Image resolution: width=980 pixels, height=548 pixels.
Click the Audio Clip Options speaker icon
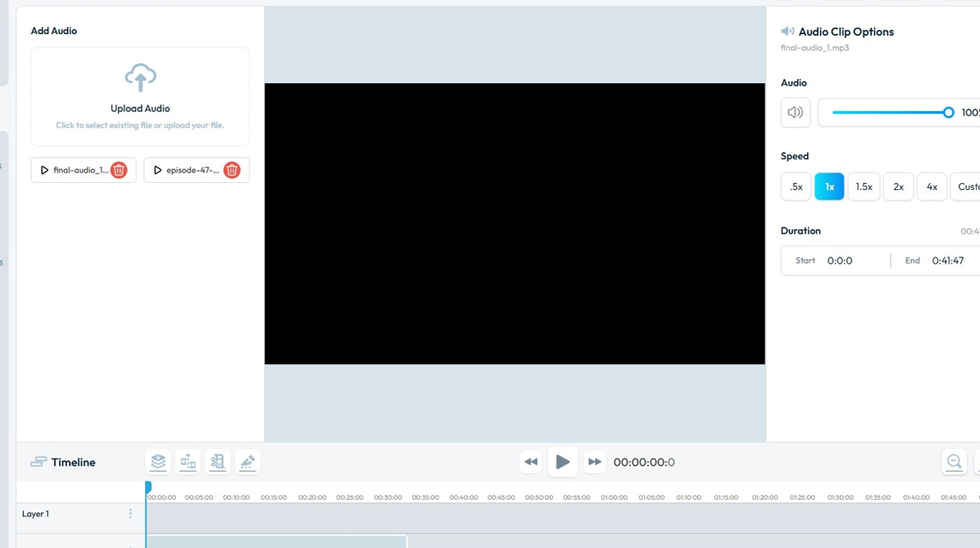coord(787,32)
